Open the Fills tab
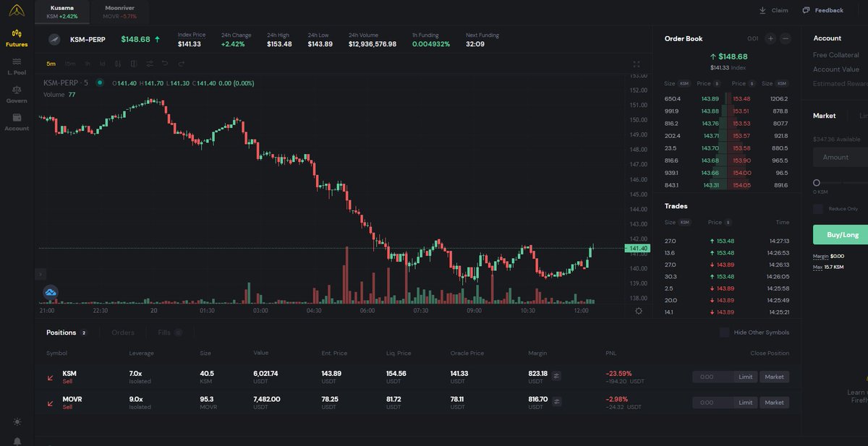Image resolution: width=868 pixels, height=446 pixels. point(169,333)
